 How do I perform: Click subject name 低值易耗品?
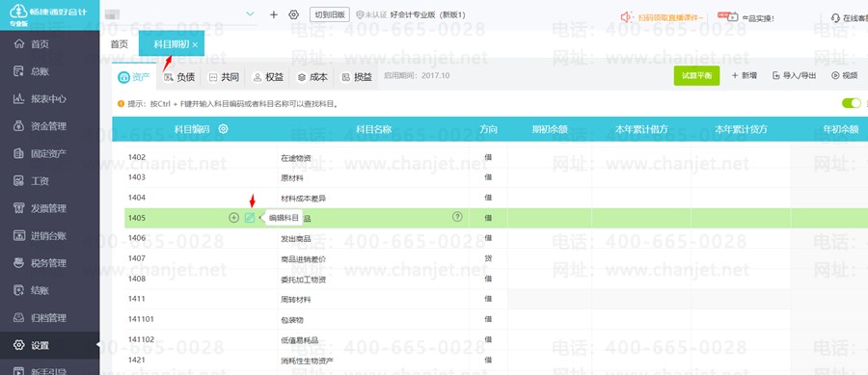point(300,340)
